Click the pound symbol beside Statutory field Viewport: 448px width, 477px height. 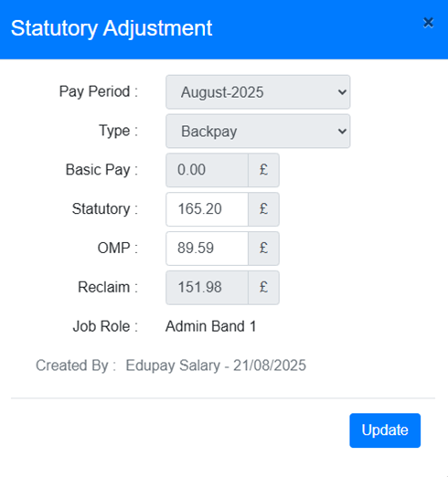(263, 209)
